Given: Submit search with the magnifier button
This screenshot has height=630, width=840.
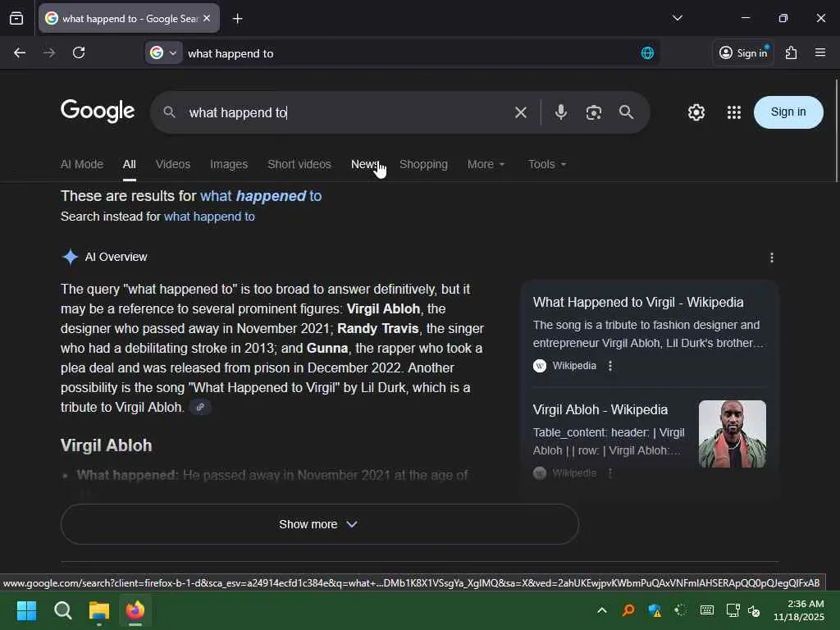Looking at the screenshot, I should click(x=626, y=112).
